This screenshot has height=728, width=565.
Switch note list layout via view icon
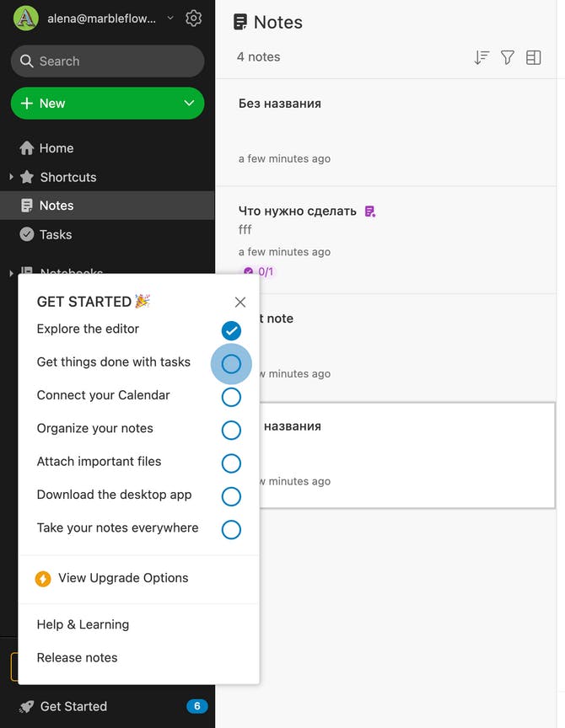pos(533,57)
